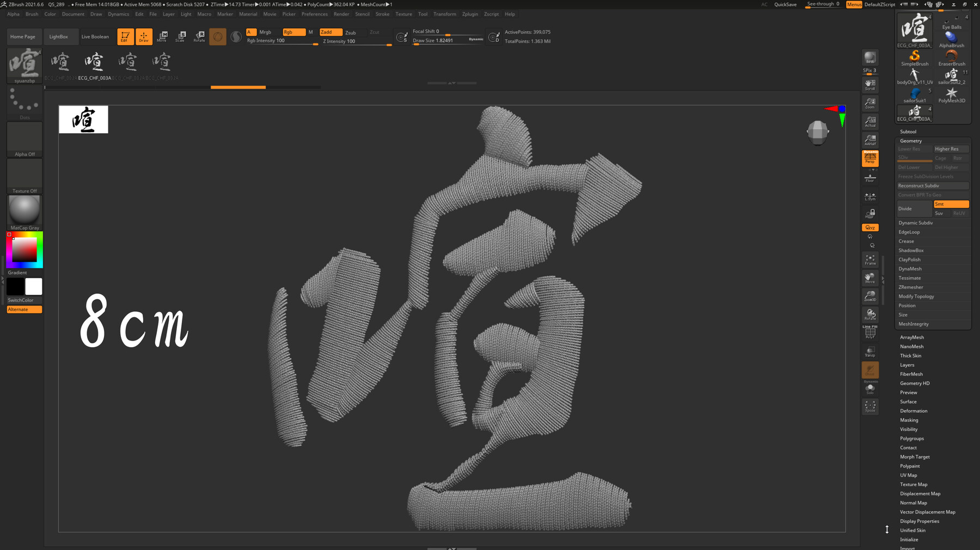Toggle Perspective view on the right shelf

point(869,158)
